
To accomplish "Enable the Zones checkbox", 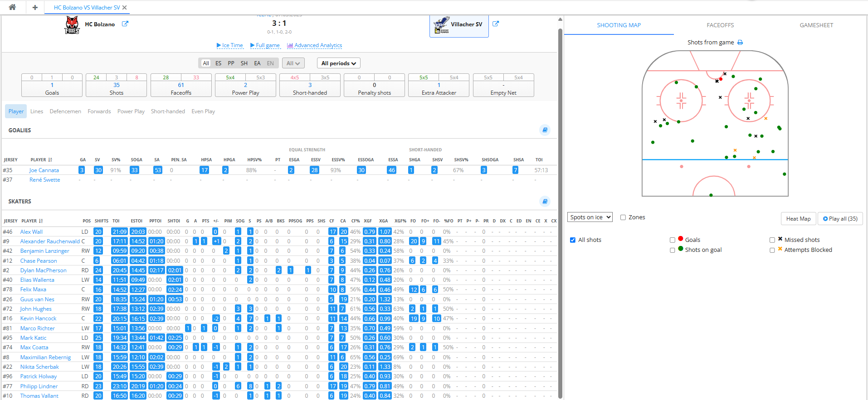I will point(623,217).
